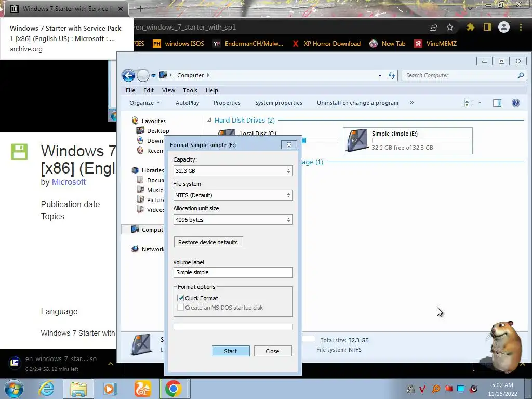
Task: Click Uninstall or change a program
Action: pyautogui.click(x=357, y=103)
